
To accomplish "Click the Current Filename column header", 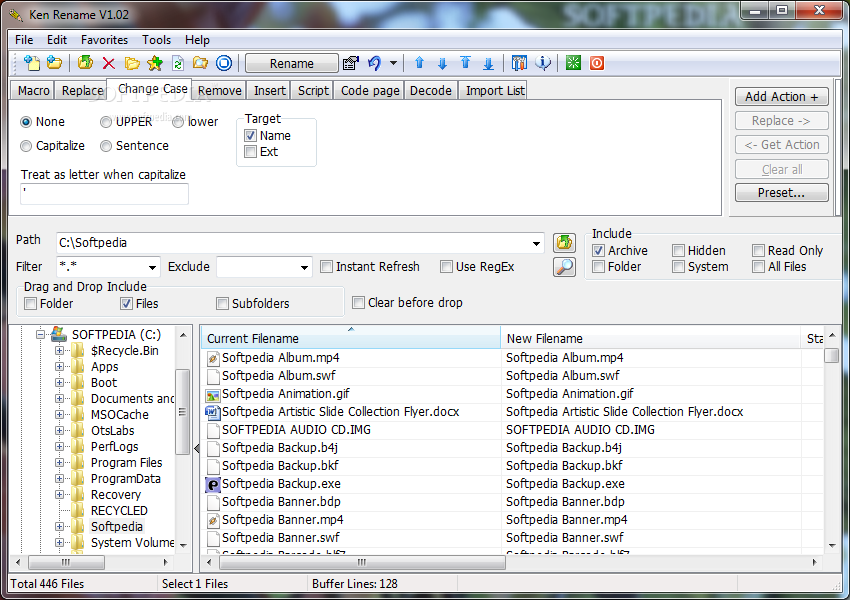I will pos(351,338).
